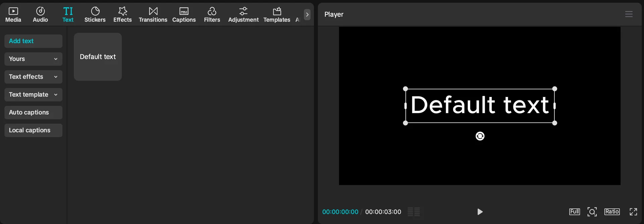644x224 pixels.
Task: Open the Audio library
Action: click(x=40, y=15)
